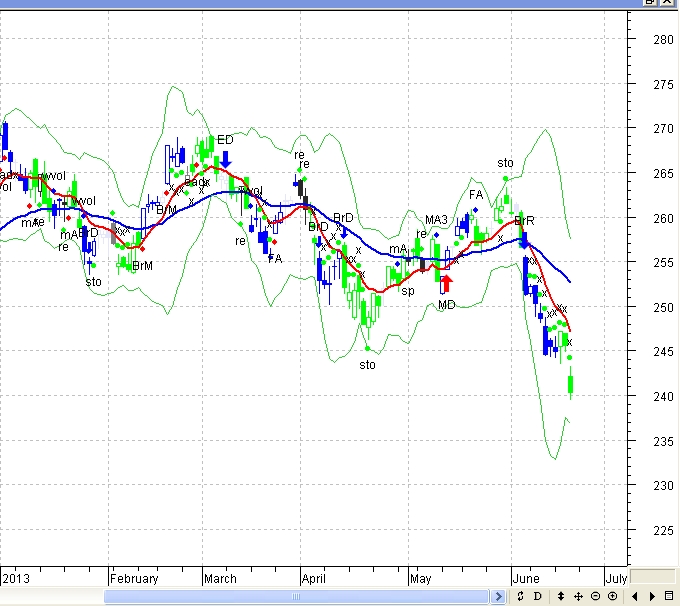The height and width of the screenshot is (606, 680).
Task: Click the July label on time axis
Action: point(616,579)
